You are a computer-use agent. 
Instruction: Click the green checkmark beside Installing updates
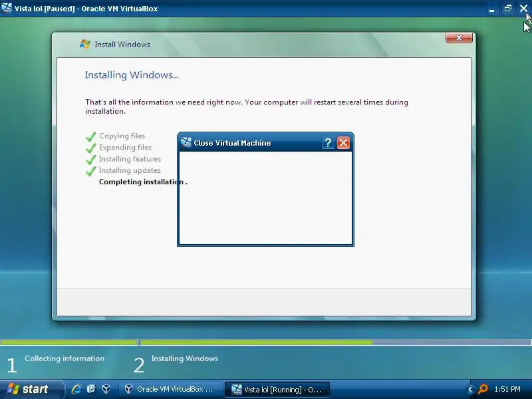coord(91,171)
